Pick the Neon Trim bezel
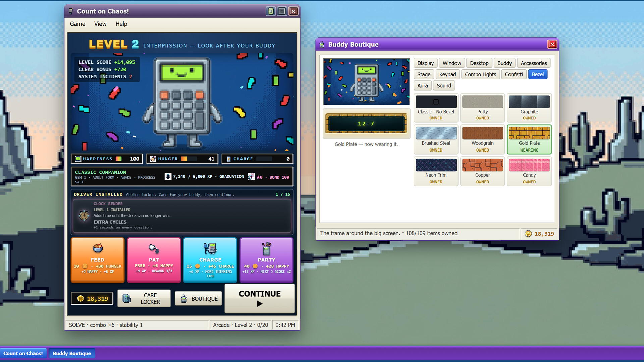The height and width of the screenshot is (362, 644). pyautogui.click(x=436, y=171)
